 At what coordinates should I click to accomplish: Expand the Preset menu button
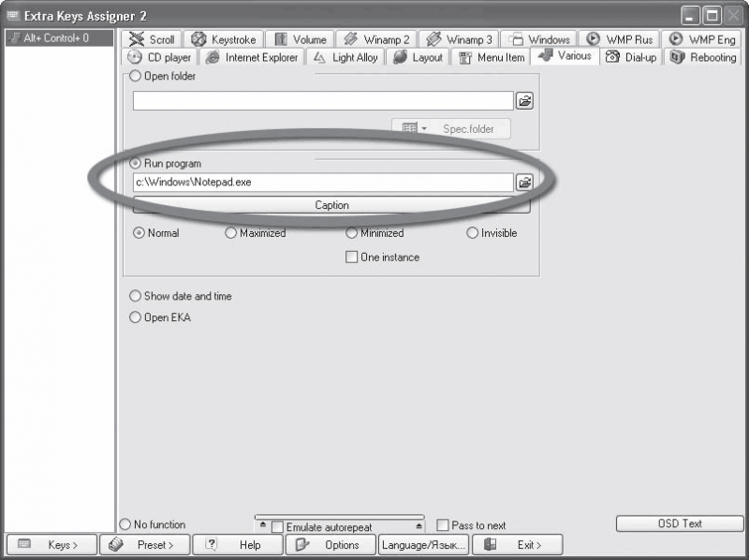tap(145, 545)
